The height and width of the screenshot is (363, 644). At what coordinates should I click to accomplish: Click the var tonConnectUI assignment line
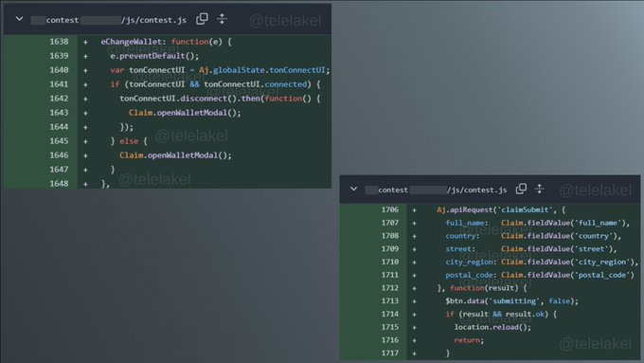point(220,70)
